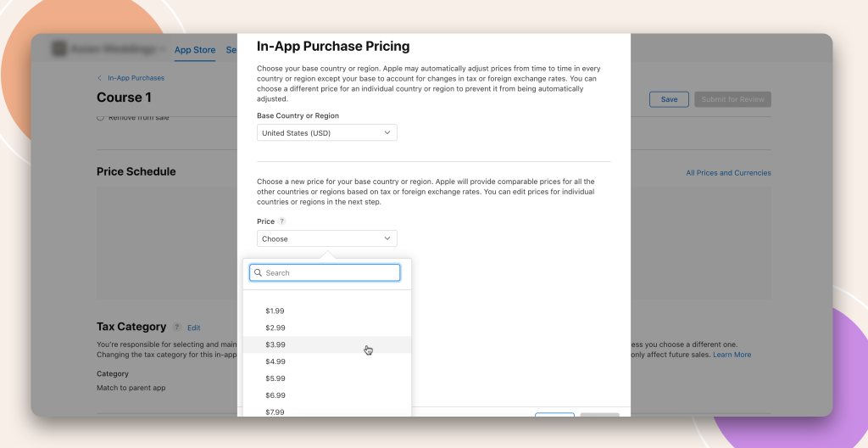Click the Tax Category help question mark icon
The image size is (868, 448).
(176, 328)
